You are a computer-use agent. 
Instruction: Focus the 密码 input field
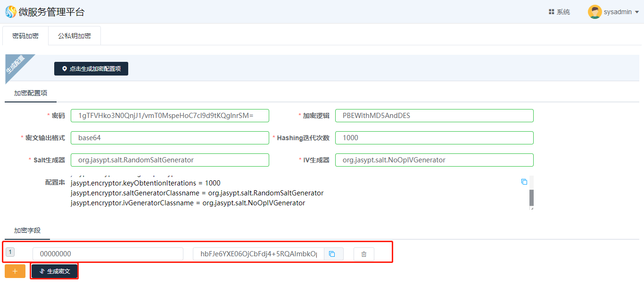170,116
